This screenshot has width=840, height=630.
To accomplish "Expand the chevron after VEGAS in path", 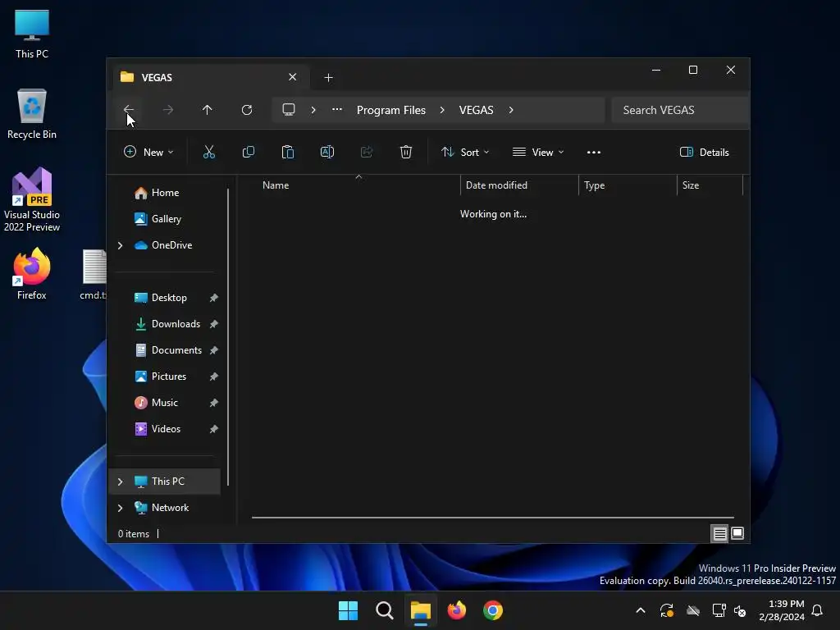I will pyautogui.click(x=511, y=110).
